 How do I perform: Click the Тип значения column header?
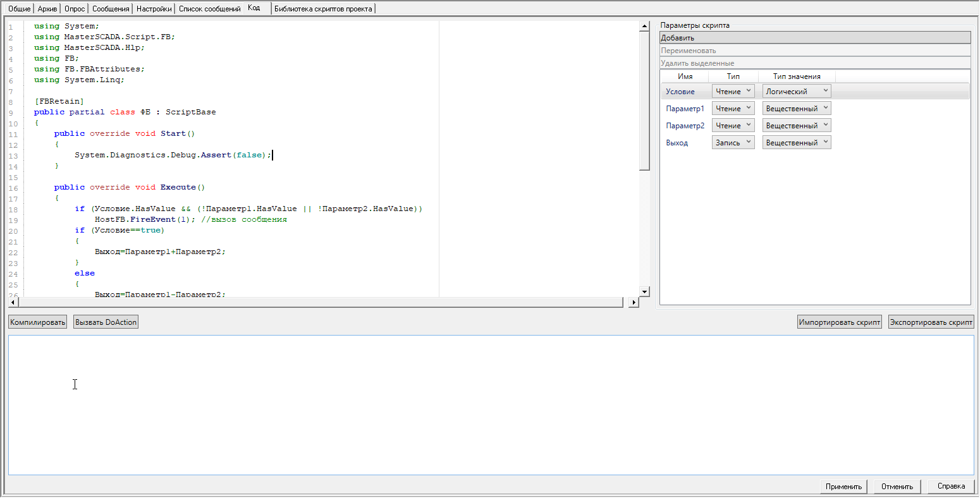pyautogui.click(x=797, y=76)
